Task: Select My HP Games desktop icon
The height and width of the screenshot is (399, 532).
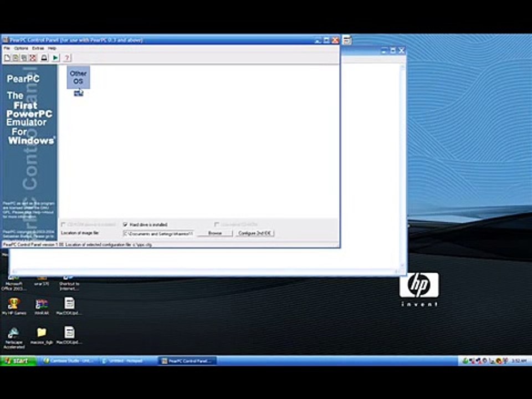Action: (x=14, y=306)
